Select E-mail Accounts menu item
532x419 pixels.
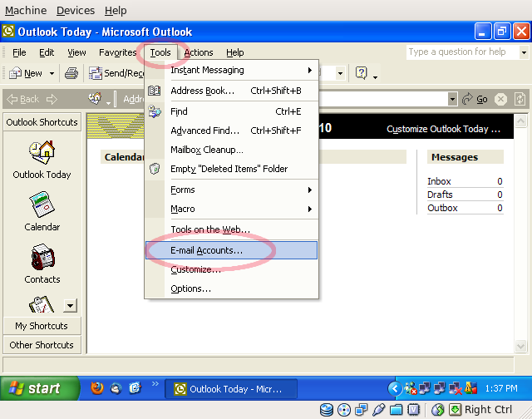tap(232, 250)
